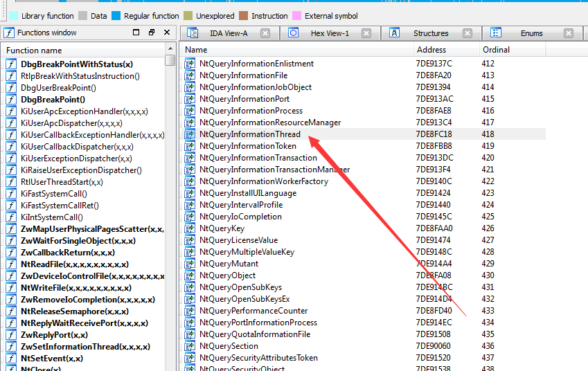Image resolution: width=588 pixels, height=371 pixels.
Task: Click export icon beside NtQueryObject
Action: tap(190, 275)
